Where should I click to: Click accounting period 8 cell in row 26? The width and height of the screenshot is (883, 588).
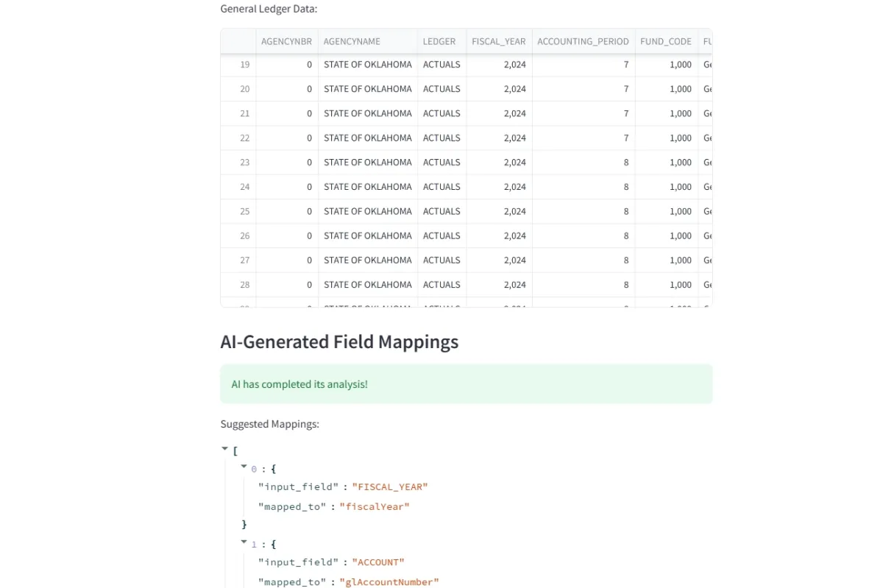coord(584,235)
